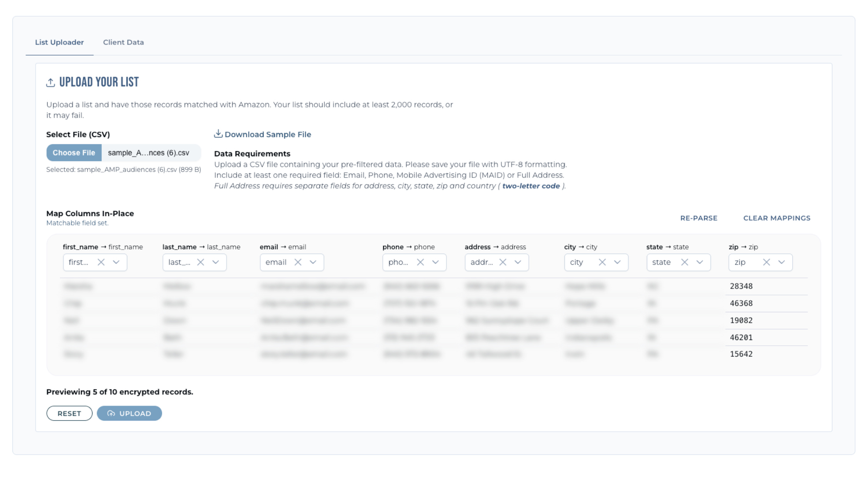Screen dimensions: 868x477
Task: Clear the first_name mapping with its X
Action: (x=101, y=262)
